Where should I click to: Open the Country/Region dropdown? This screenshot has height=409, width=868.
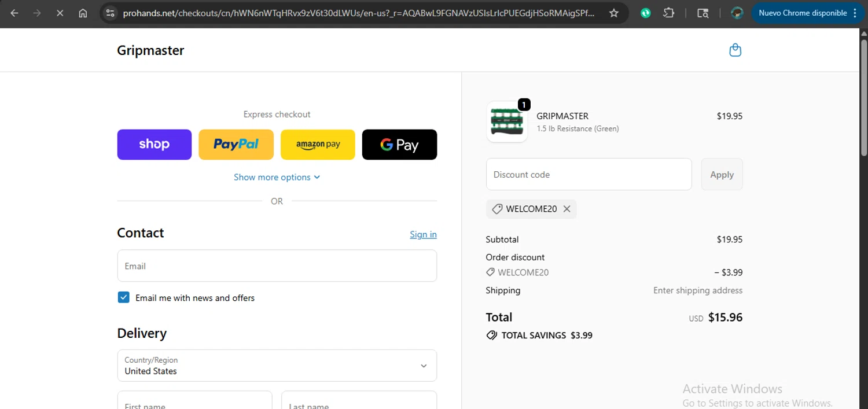click(277, 366)
